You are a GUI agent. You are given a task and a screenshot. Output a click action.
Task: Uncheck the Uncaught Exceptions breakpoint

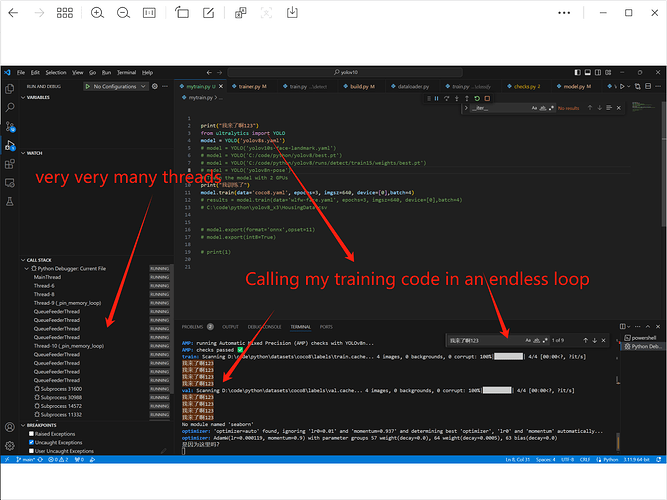(31, 442)
